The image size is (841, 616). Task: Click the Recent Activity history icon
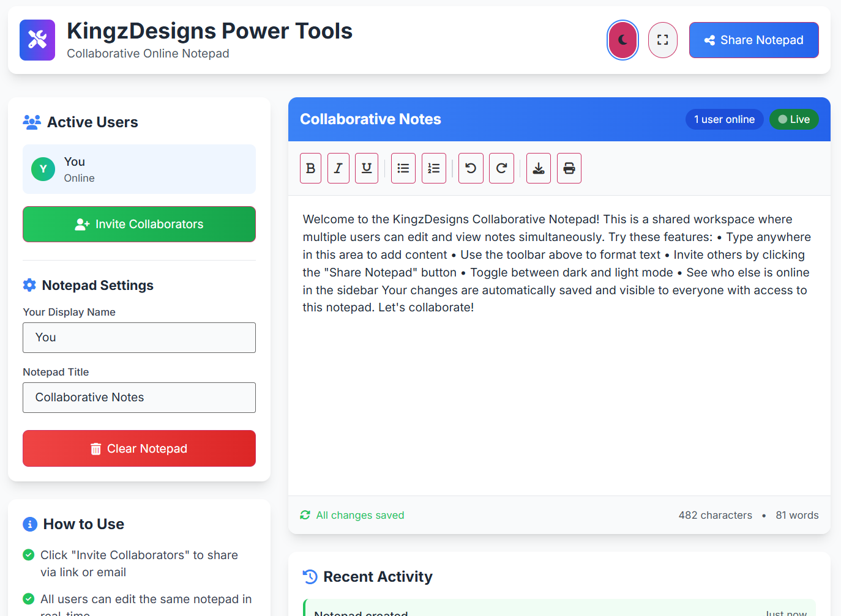point(310,576)
